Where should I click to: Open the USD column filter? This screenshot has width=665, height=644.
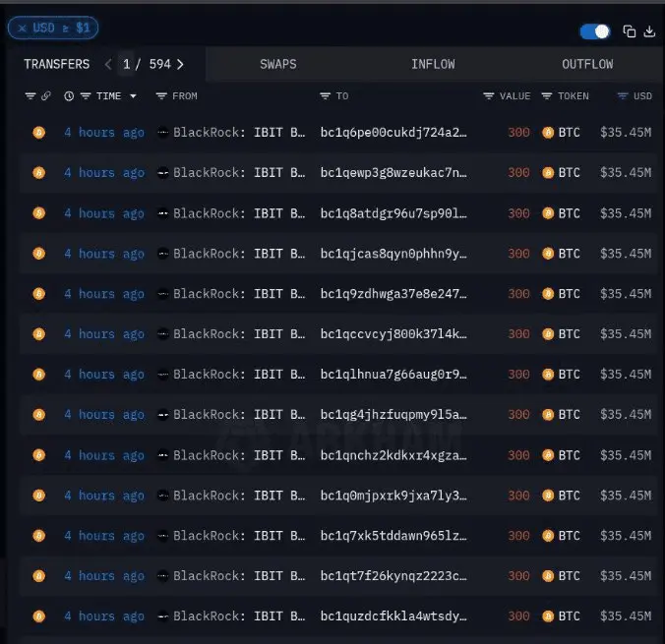point(622,96)
